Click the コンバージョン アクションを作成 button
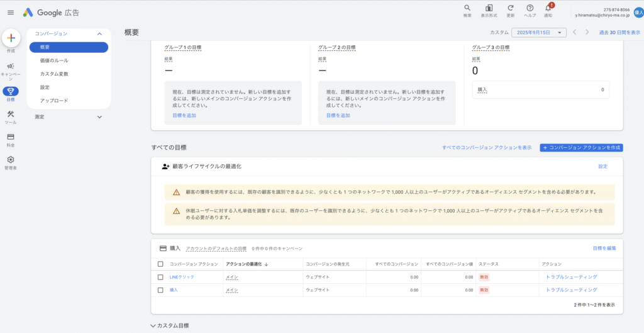The width and height of the screenshot is (644, 333). [x=581, y=147]
